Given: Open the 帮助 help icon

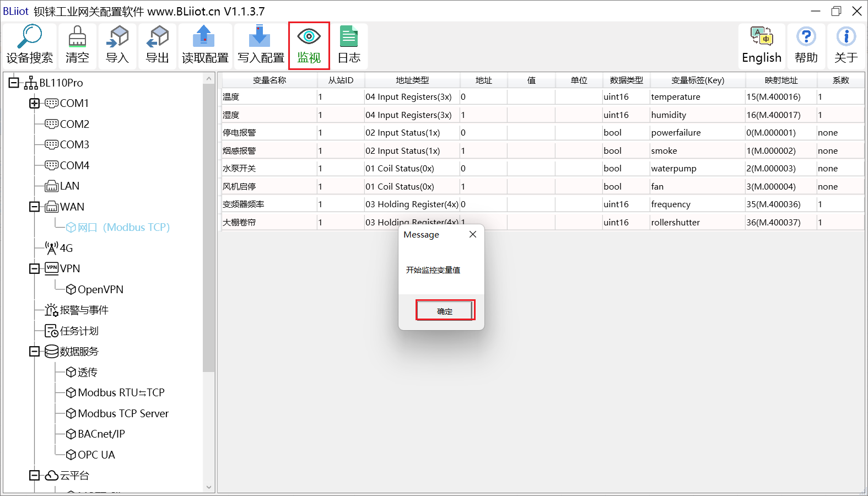Looking at the screenshot, I should [806, 37].
